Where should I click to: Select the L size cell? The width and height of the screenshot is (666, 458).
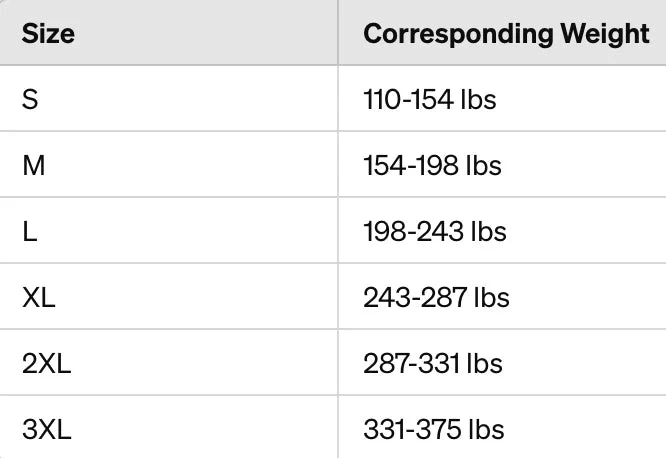click(169, 230)
